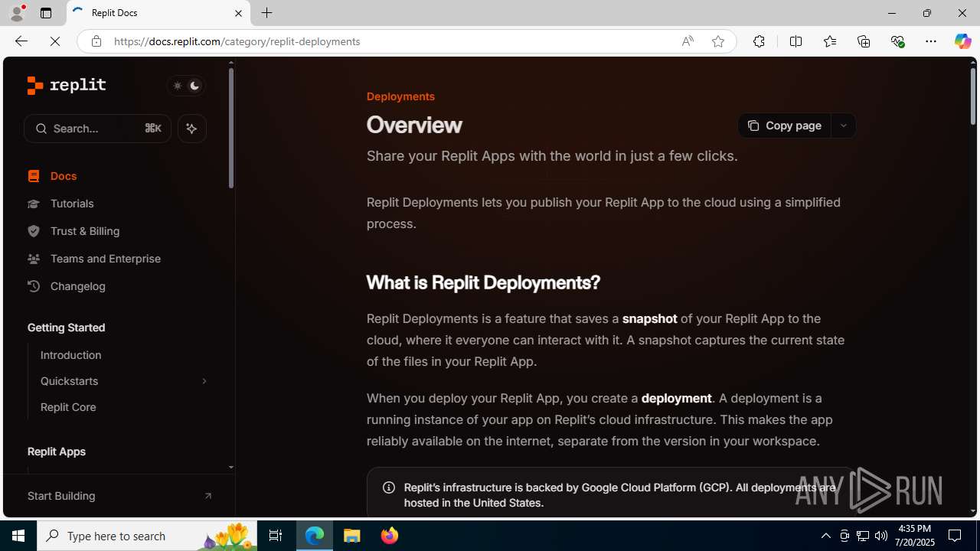Viewport: 980px width, 551px height.
Task: Open the AI assistant sparkle button
Action: pos(191,129)
